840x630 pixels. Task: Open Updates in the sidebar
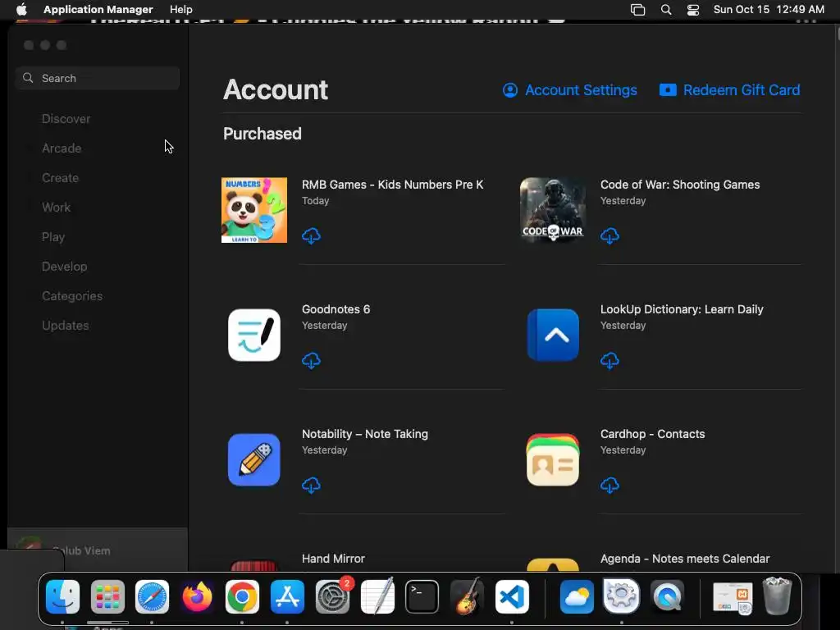tap(66, 325)
